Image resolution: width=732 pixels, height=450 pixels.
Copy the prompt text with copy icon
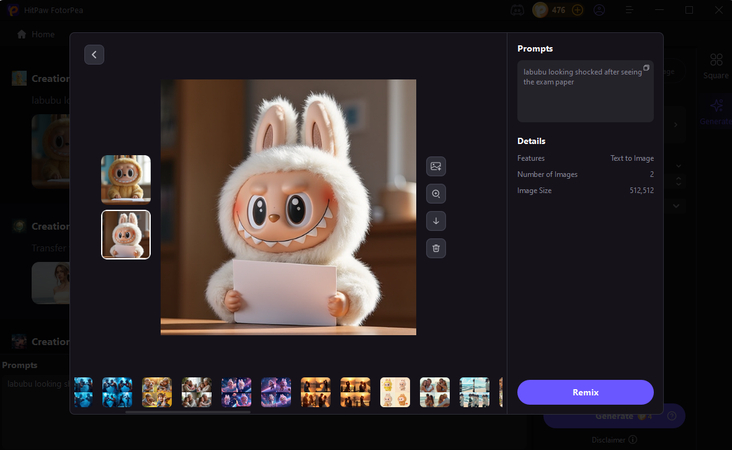click(646, 68)
